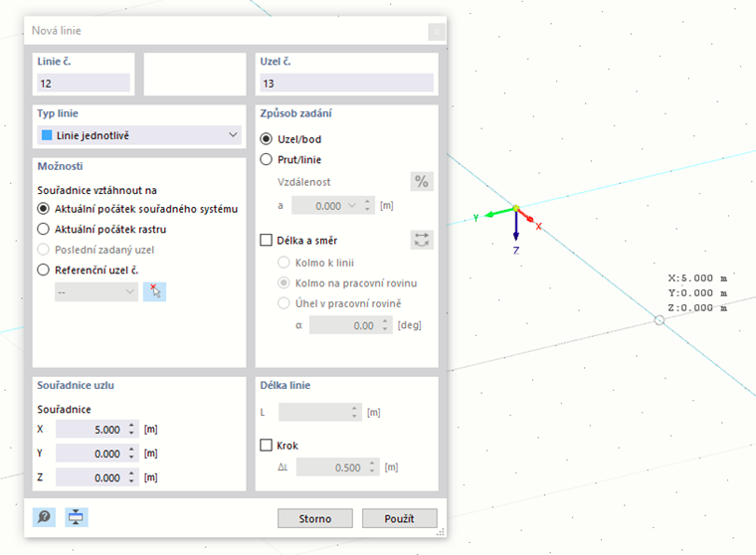Toggle the percent distance mode button

422,182
